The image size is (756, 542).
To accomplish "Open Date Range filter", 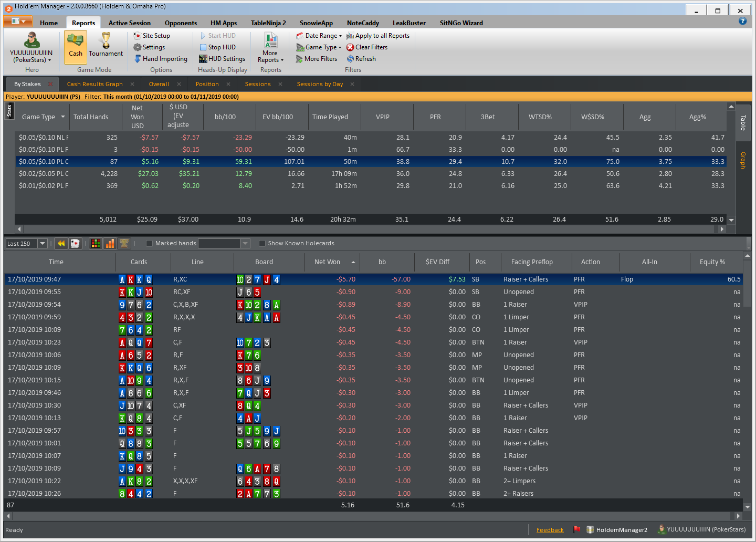I will click(x=319, y=36).
